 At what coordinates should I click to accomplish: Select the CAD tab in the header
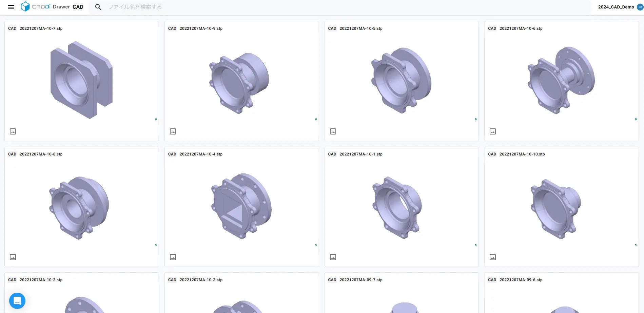click(x=78, y=7)
